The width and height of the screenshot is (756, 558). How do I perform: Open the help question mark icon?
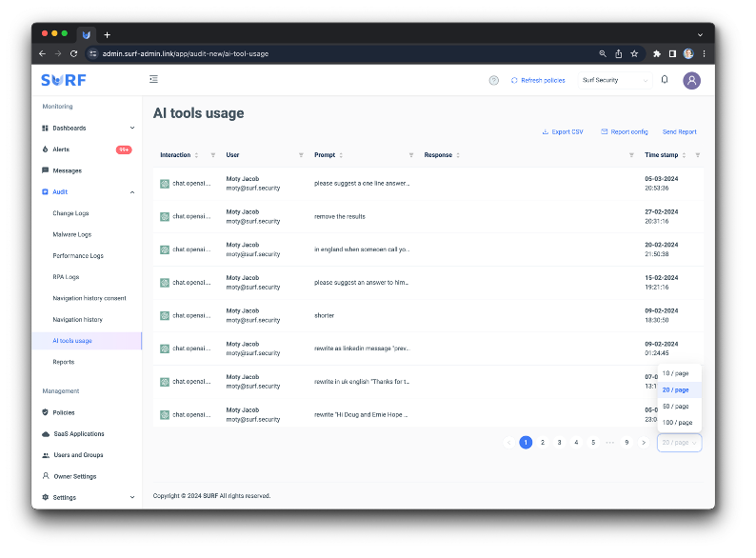coord(493,80)
